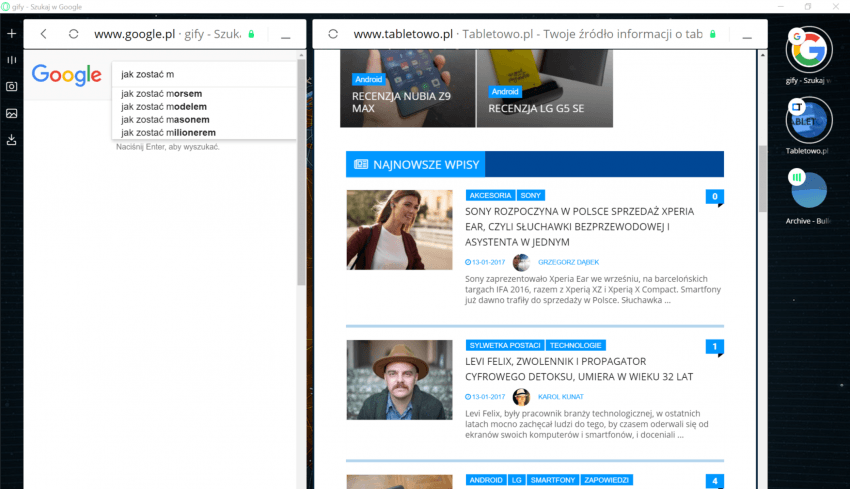
Task: Open author Karol Kunat's profile link
Action: pos(561,397)
